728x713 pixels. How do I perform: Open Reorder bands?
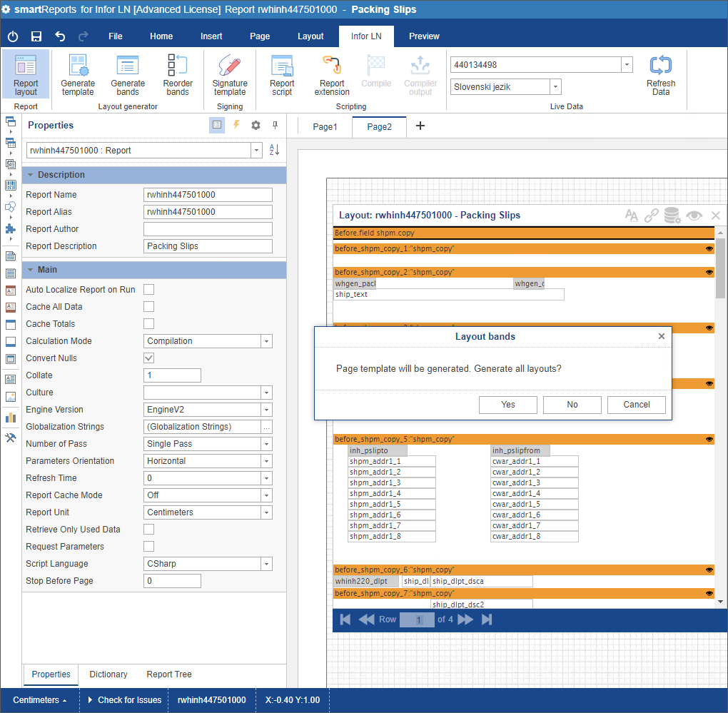point(178,74)
